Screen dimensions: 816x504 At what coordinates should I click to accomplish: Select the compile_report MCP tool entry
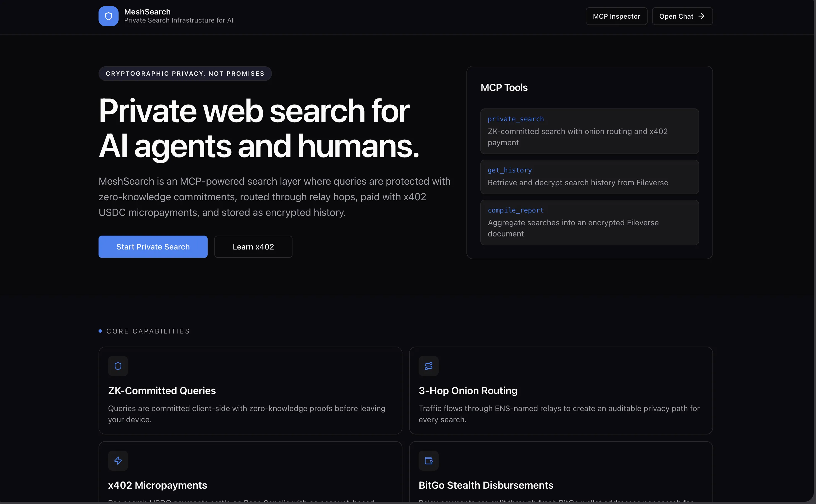tap(589, 222)
